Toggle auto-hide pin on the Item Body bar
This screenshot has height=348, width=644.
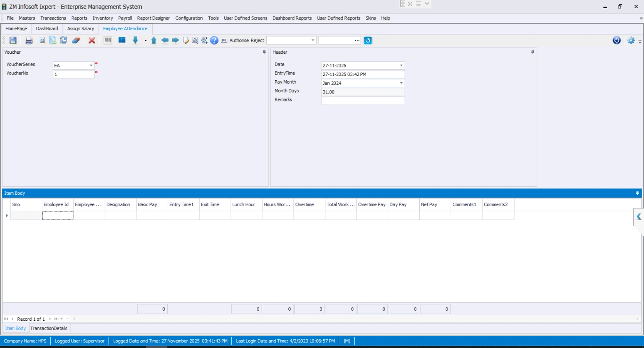[x=637, y=193]
